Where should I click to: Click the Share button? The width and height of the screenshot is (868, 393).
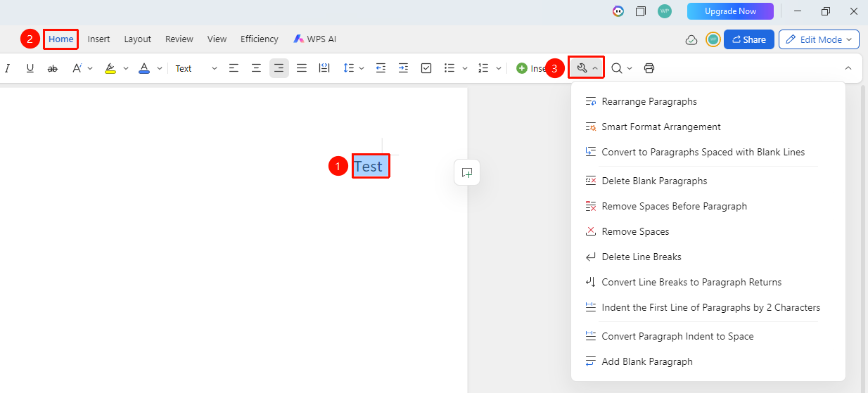tap(749, 39)
